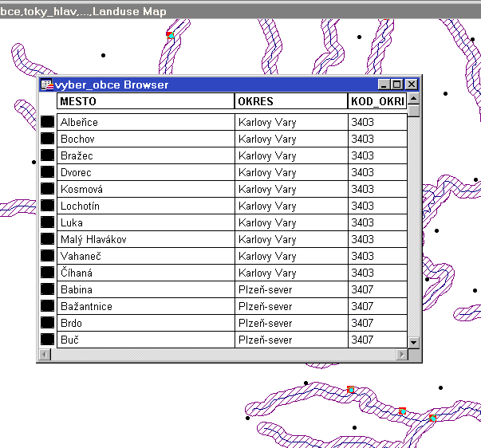The image size is (481, 448).
Task: Toggle selection box for Brdo row
Action: (x=48, y=323)
